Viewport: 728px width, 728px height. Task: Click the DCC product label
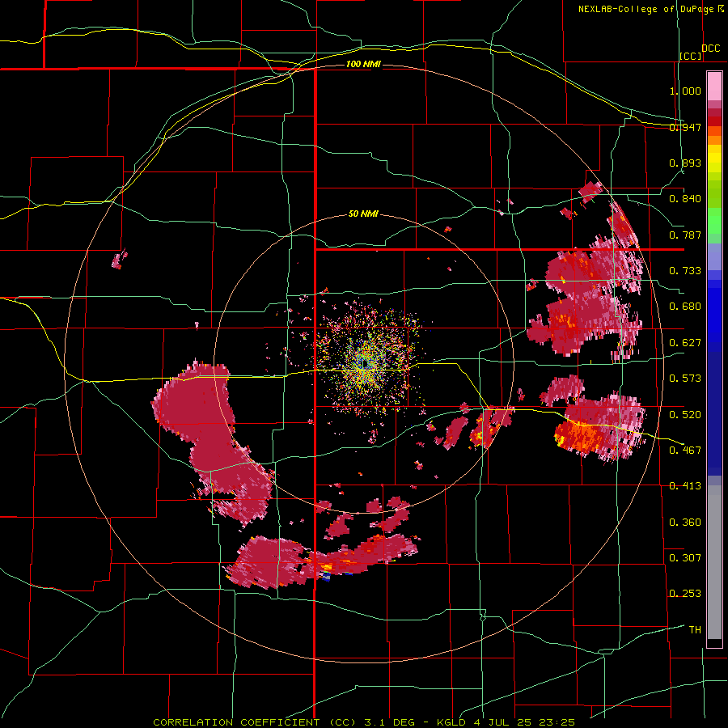(x=710, y=49)
